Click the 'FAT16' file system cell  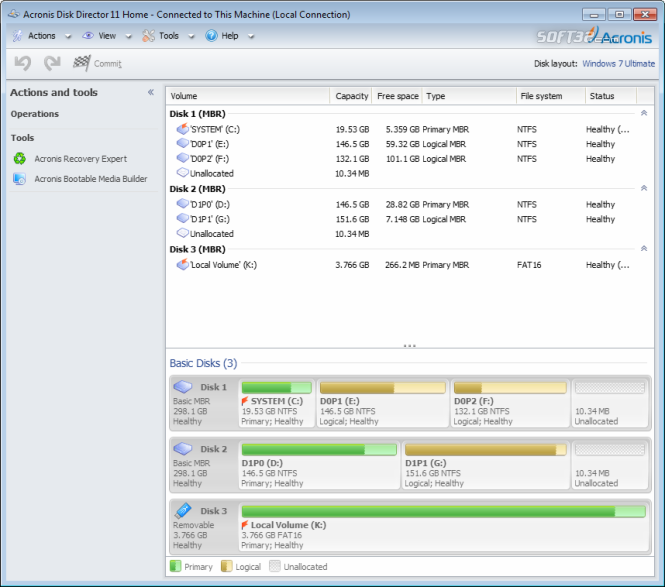(x=529, y=265)
